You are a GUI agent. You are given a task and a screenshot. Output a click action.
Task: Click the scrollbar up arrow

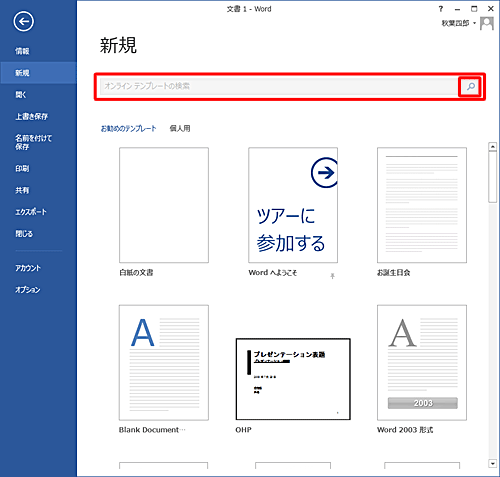coord(492,146)
